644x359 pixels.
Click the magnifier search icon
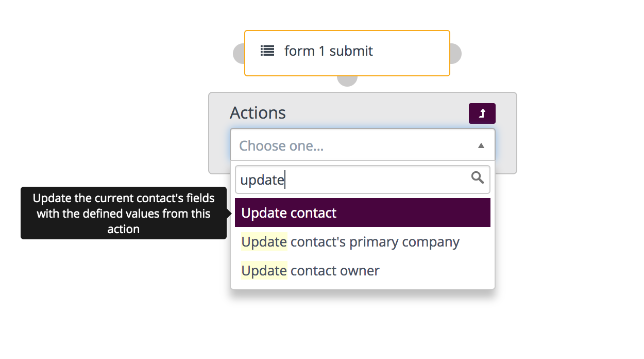click(478, 178)
